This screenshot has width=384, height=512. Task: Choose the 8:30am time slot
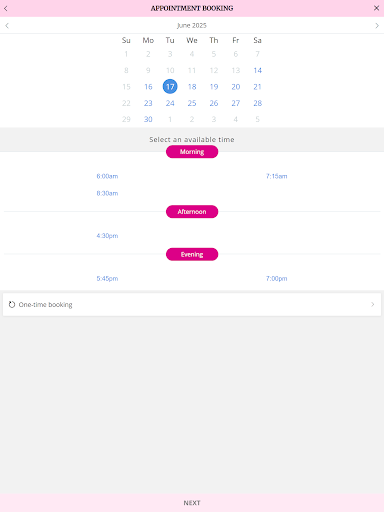pos(107,193)
